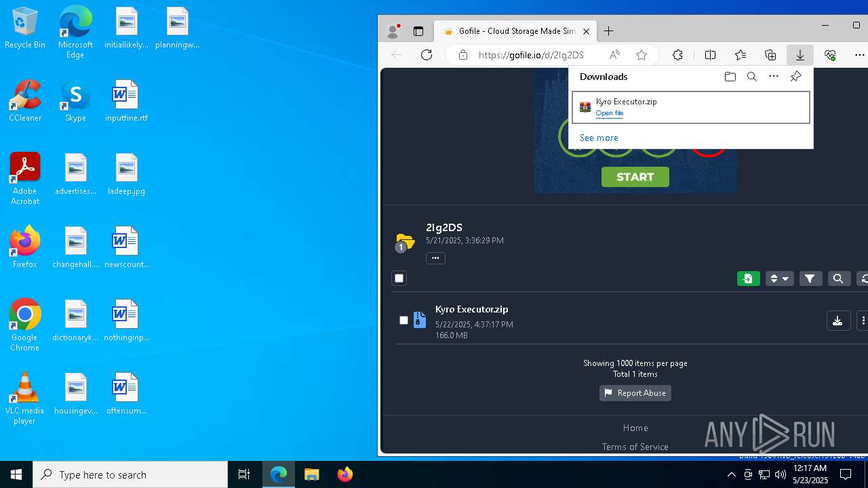Select inputfine.rtf desktop file

126,100
